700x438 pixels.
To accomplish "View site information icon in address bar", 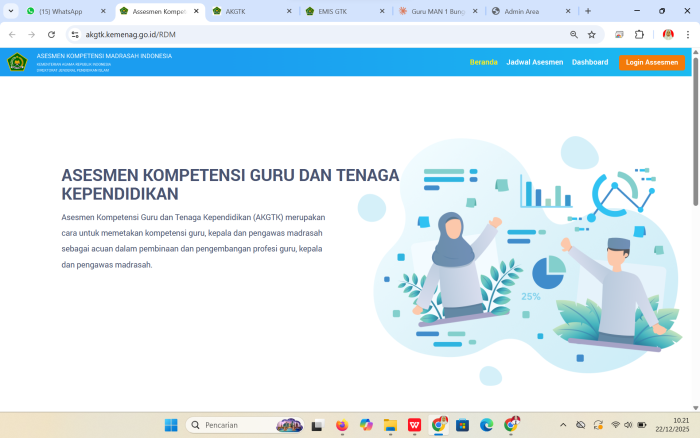I will pos(75,34).
